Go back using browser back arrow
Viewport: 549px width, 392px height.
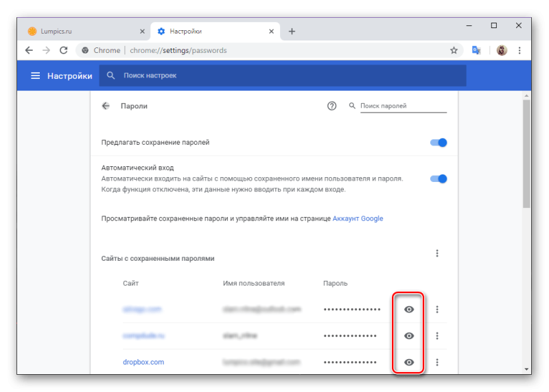(29, 50)
